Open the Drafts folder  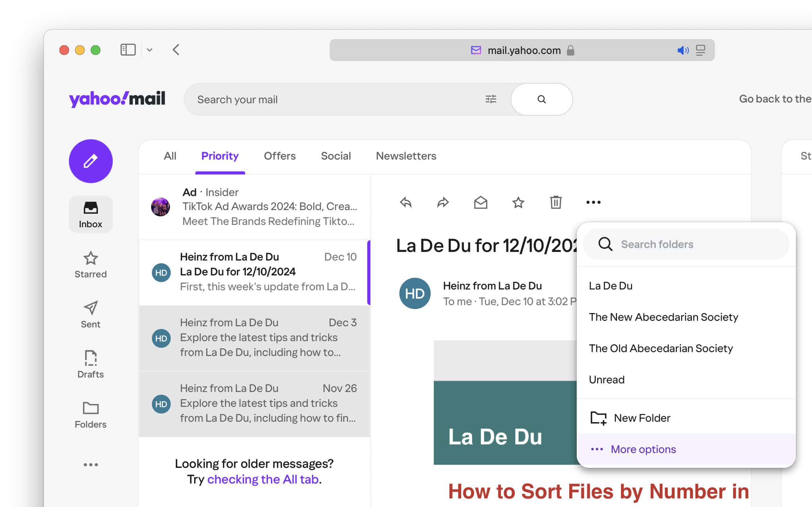90,364
